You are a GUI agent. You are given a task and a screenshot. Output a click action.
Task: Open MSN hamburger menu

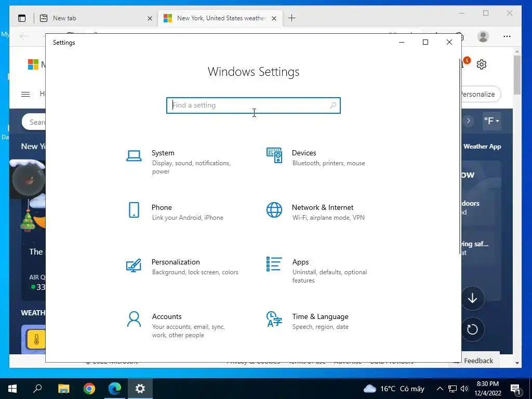pos(25,95)
